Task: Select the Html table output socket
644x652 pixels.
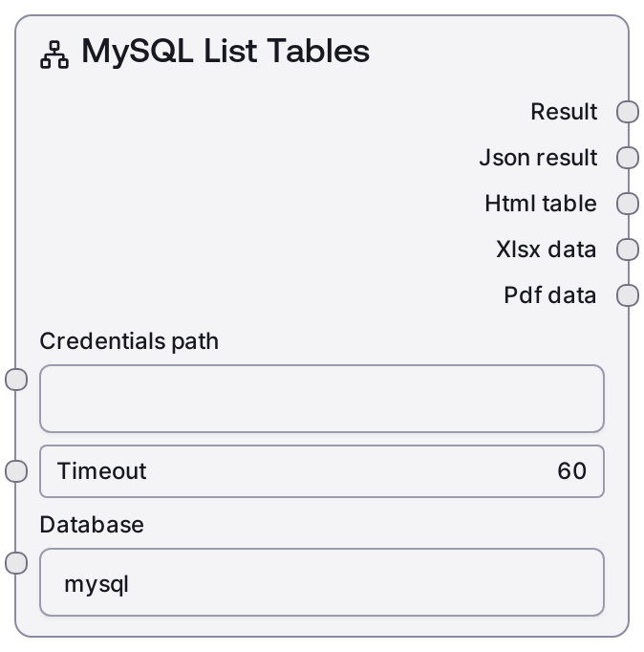Action: 628,204
